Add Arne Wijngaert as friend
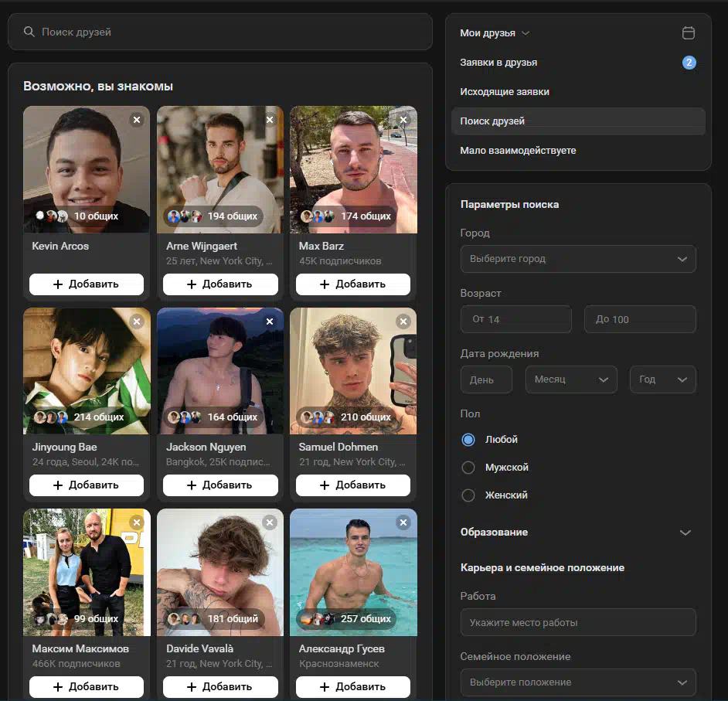728x701 pixels. click(220, 284)
